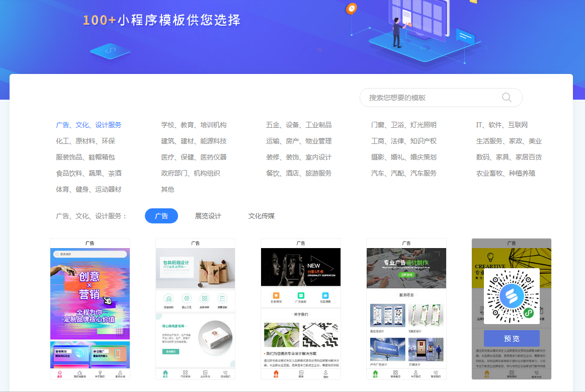The image size is (585, 392).
Task: Open the 数码、家具、家居百货 category
Action: pyautogui.click(x=509, y=157)
